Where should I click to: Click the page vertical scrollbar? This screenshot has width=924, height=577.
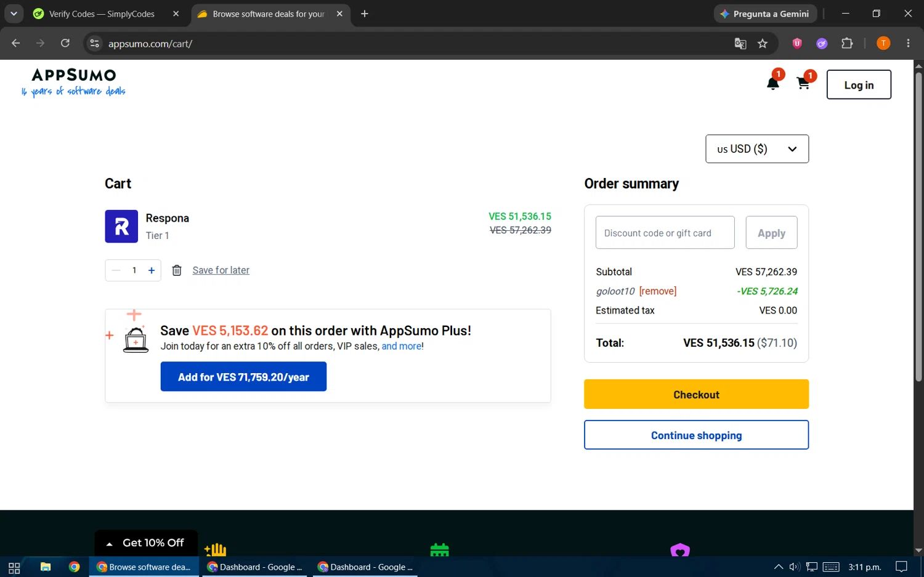[918, 227]
